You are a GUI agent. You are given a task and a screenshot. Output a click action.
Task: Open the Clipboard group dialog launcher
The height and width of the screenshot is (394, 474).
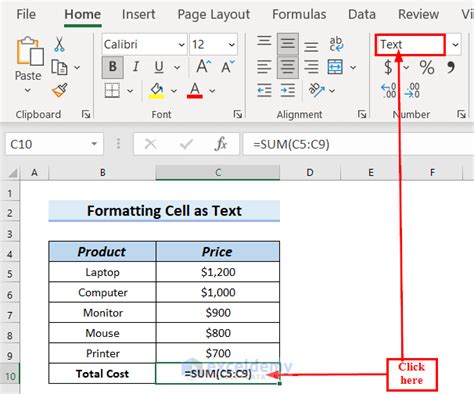tap(86, 114)
